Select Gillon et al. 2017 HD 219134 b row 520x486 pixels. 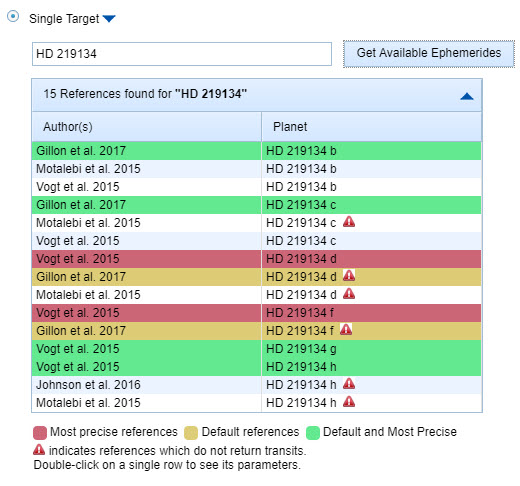pyautogui.click(x=257, y=151)
